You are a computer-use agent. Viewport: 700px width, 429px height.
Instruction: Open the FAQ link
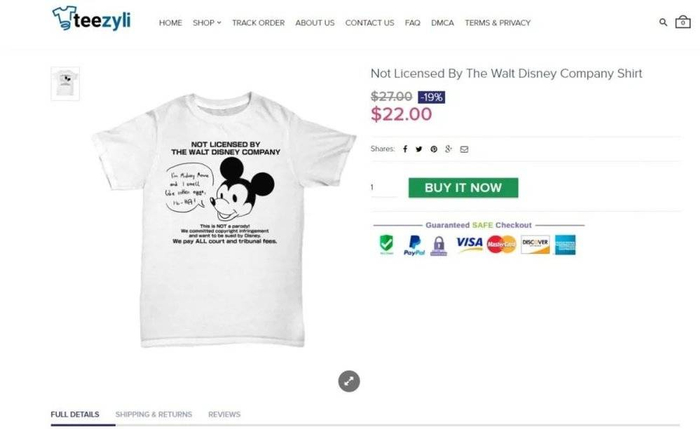click(412, 23)
